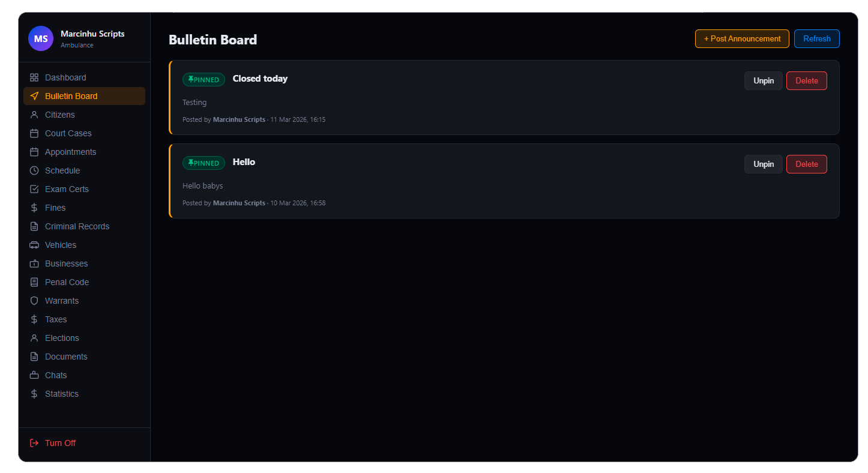Delete the "Closed today" announcement
This screenshot has width=868, height=473.
pyautogui.click(x=806, y=81)
